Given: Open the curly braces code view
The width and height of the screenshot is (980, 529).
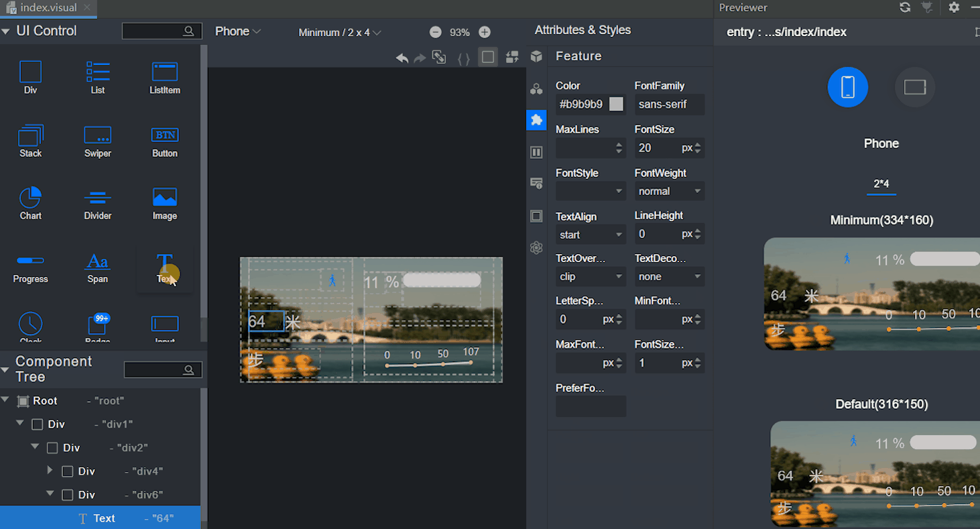Looking at the screenshot, I should click(x=463, y=58).
